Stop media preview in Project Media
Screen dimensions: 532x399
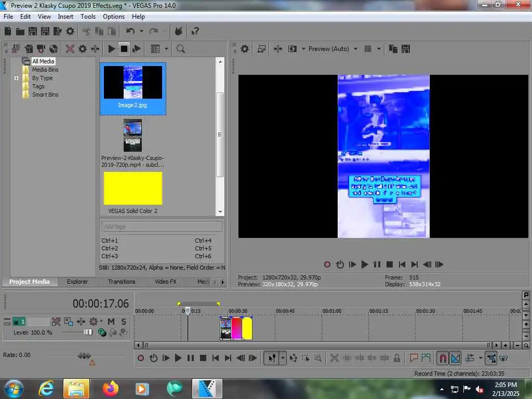[x=124, y=49]
